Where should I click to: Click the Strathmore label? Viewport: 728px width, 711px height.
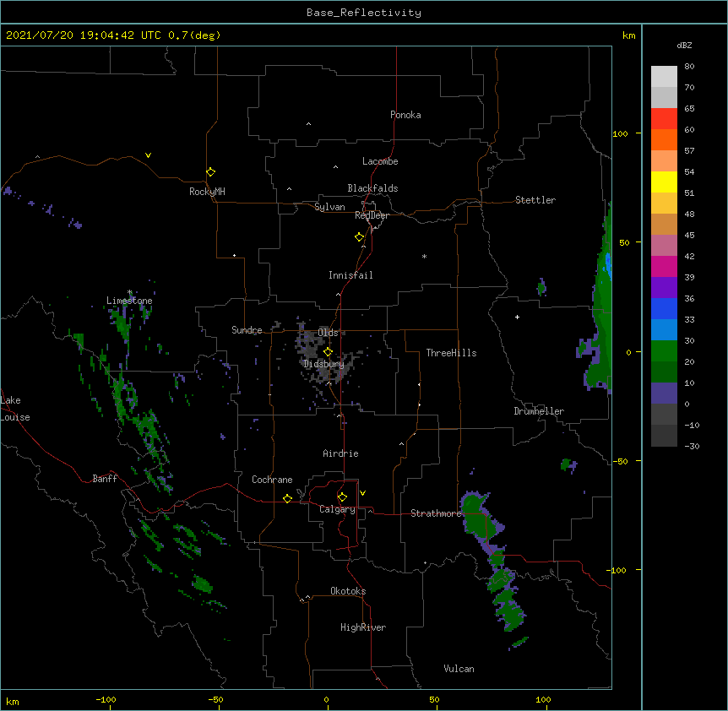click(436, 513)
